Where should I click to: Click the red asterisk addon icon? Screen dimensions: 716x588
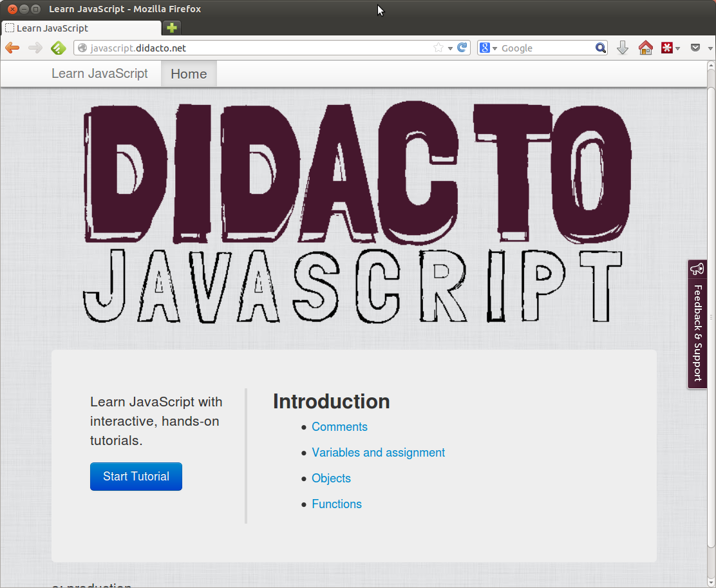pos(666,48)
